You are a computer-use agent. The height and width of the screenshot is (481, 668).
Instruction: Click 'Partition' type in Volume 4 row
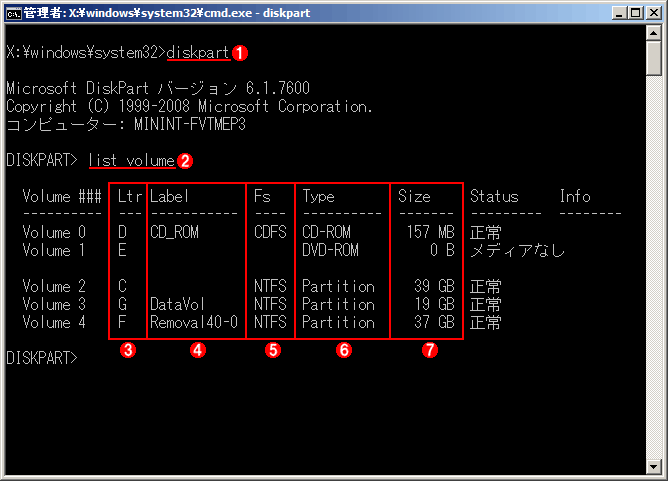coord(338,322)
